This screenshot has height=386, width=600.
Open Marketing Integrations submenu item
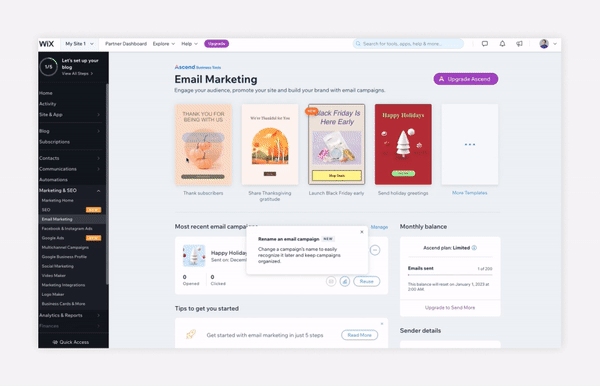pyautogui.click(x=63, y=285)
